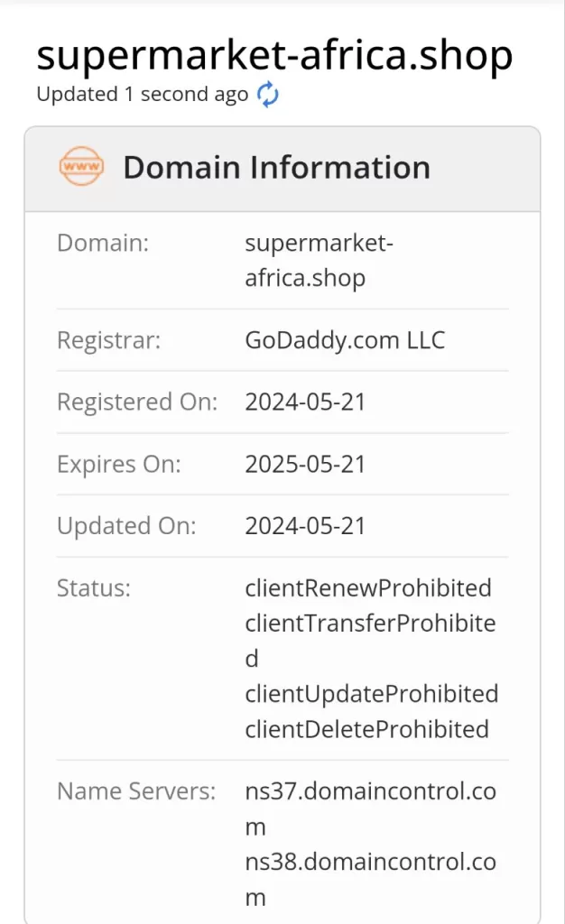Select the domain name value in the Domain row
This screenshot has width=565, height=924.
click(319, 260)
